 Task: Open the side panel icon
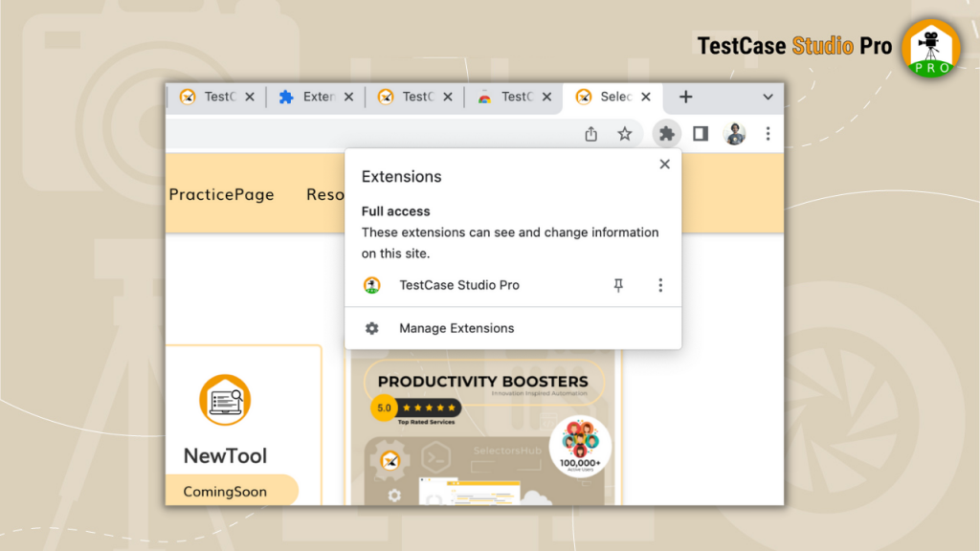[700, 134]
